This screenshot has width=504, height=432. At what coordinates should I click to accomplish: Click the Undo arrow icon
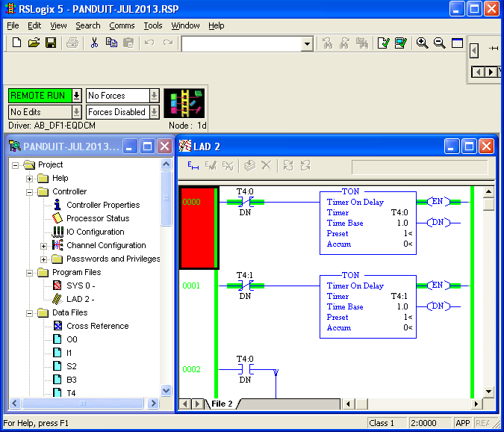tap(149, 43)
